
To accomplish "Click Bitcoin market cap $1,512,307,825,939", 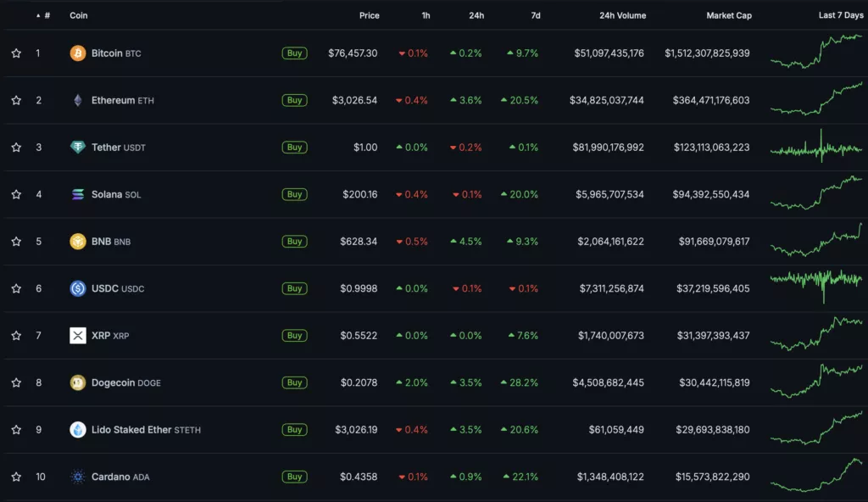I will coord(708,53).
